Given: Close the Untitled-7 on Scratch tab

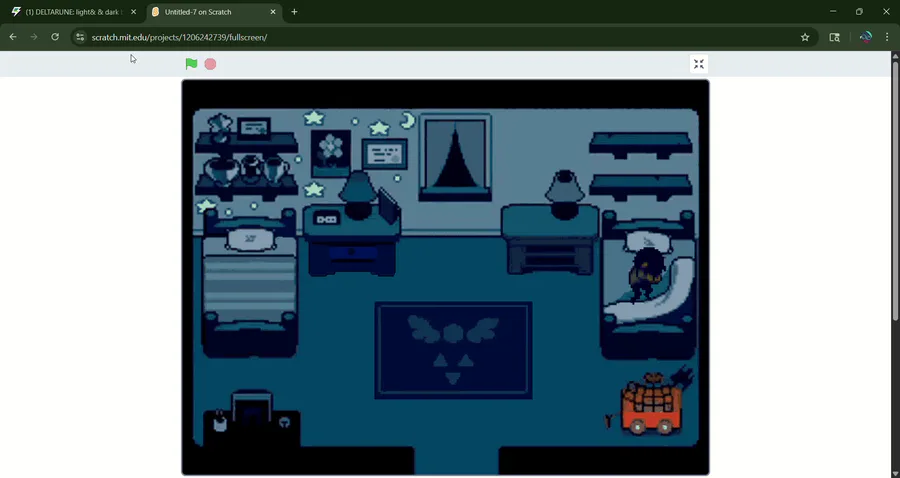Looking at the screenshot, I should (x=273, y=11).
